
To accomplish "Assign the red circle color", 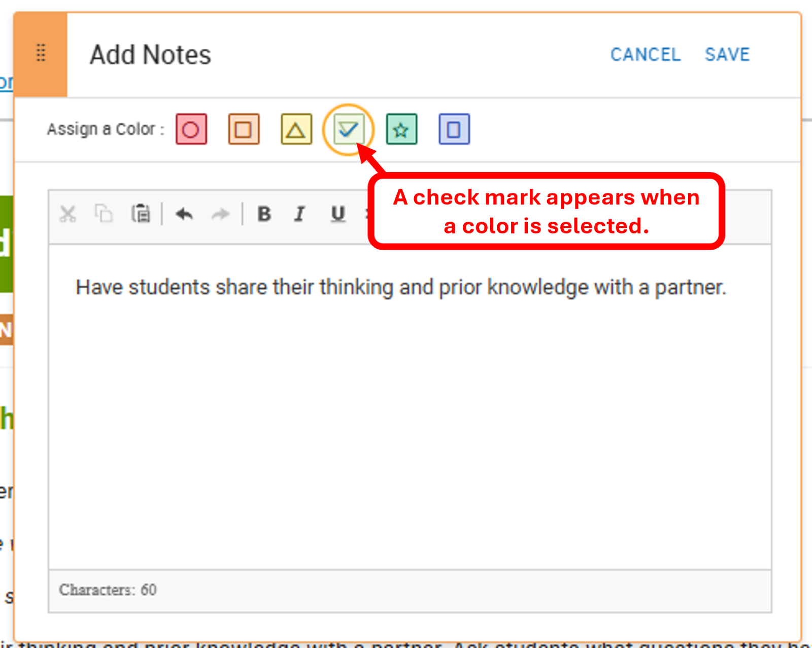I will pos(191,129).
